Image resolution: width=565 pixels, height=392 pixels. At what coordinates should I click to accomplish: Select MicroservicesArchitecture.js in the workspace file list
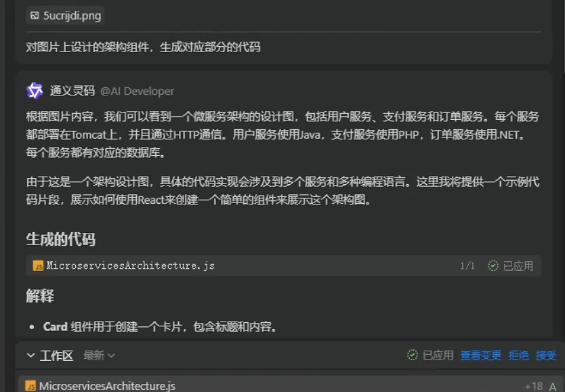[107, 386]
